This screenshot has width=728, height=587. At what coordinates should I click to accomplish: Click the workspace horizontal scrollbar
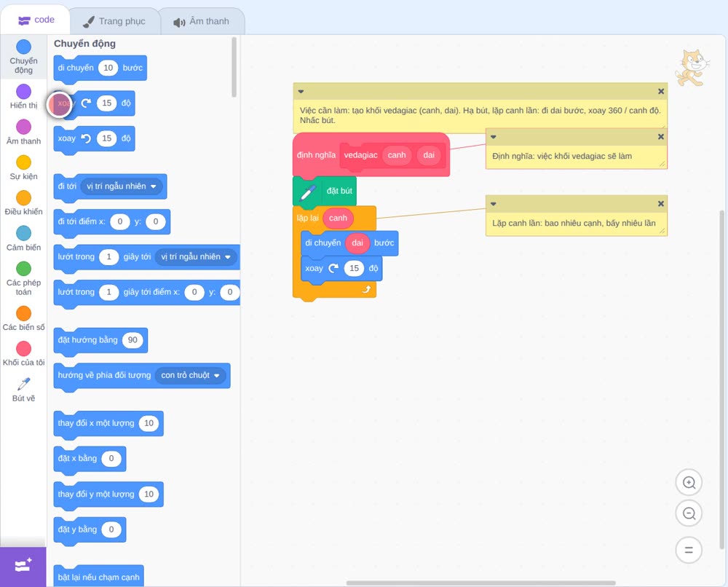[x=481, y=583]
